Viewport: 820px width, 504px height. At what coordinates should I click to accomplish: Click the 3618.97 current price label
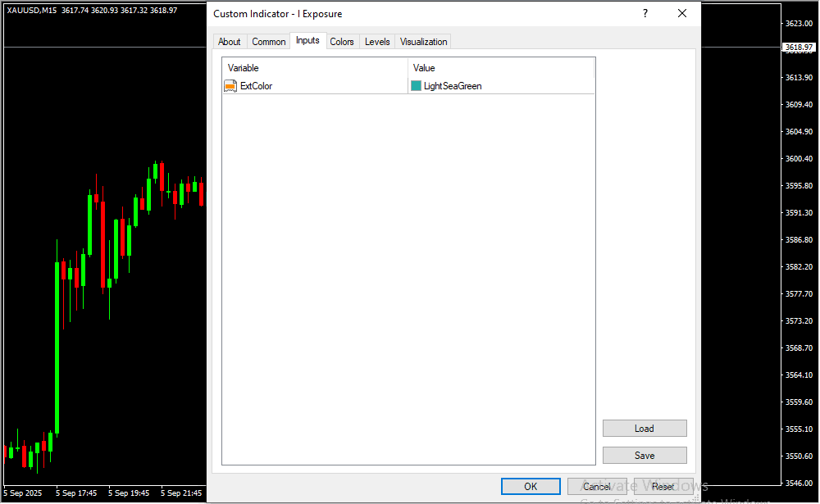coord(798,48)
